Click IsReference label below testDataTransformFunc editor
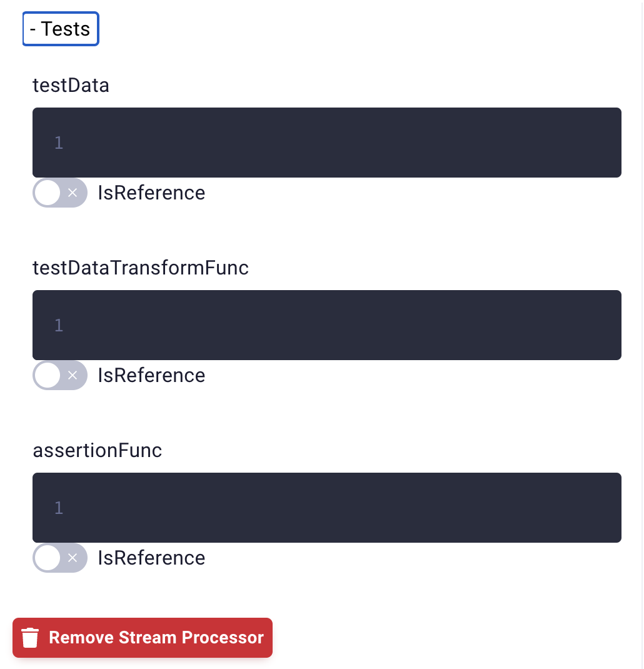This screenshot has height=669, width=644. point(151,376)
